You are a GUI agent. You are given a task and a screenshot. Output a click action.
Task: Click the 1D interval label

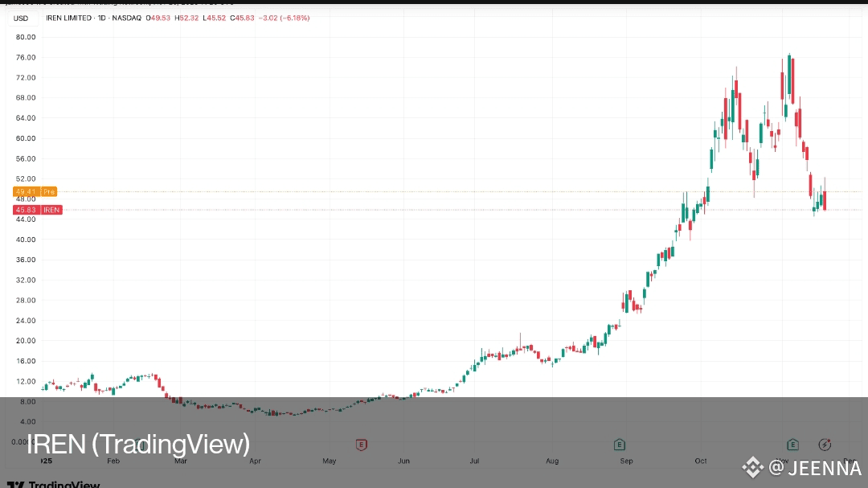[102, 18]
